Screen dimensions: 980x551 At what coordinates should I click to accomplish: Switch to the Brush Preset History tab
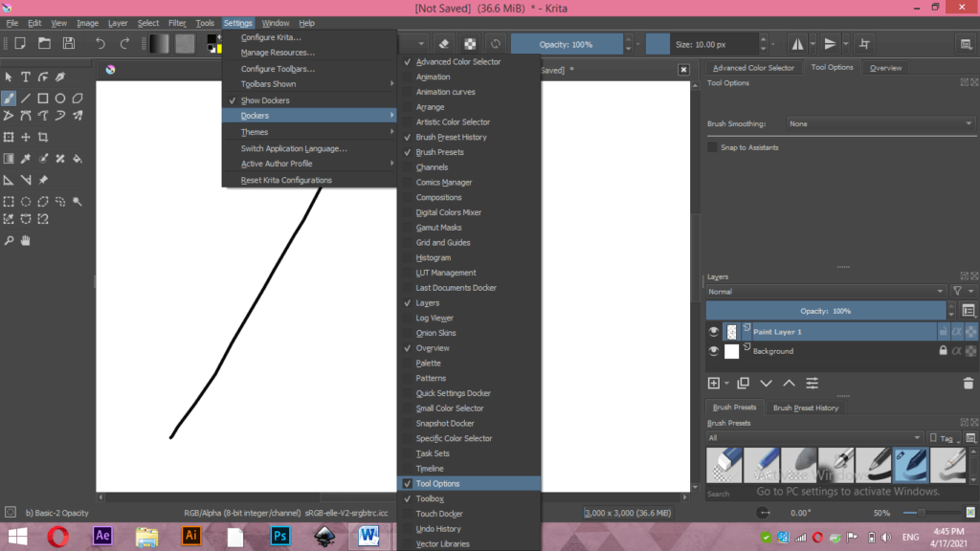click(x=807, y=407)
